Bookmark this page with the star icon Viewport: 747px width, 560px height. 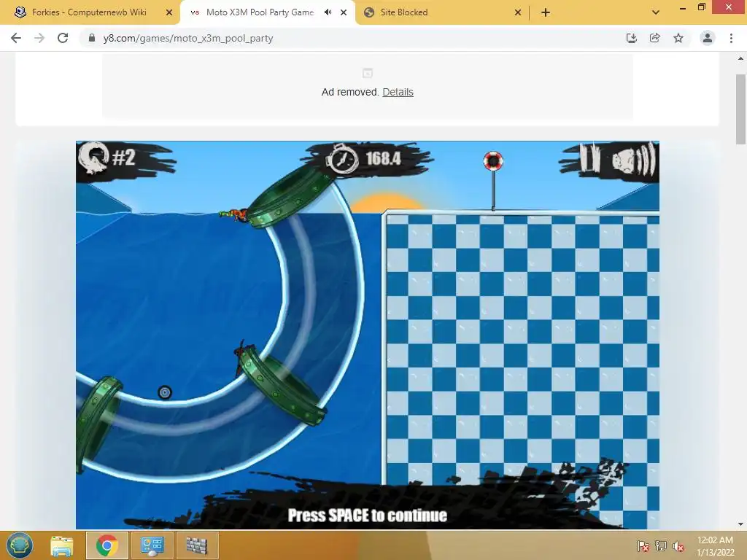pos(678,38)
